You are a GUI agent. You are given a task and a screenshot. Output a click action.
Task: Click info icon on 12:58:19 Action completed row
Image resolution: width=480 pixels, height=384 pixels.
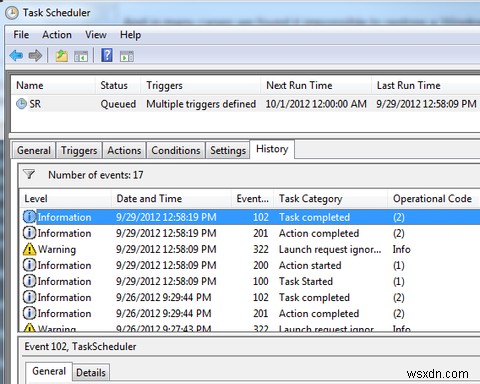coord(29,233)
